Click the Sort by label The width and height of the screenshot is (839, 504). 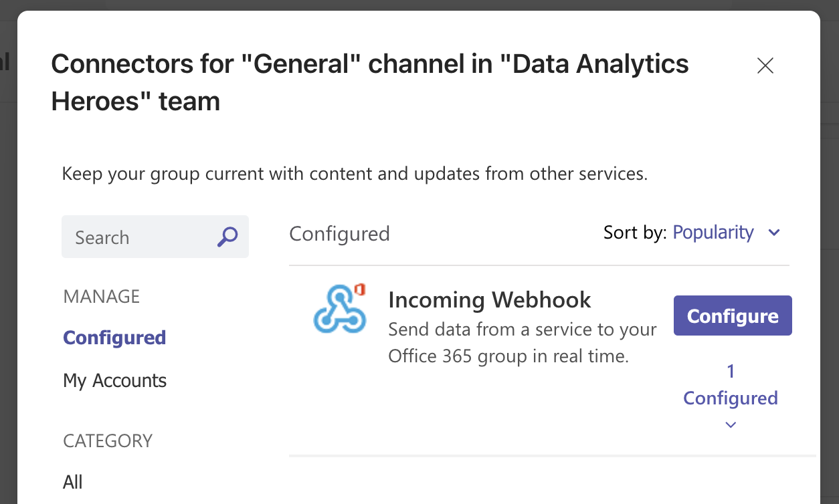pos(635,232)
